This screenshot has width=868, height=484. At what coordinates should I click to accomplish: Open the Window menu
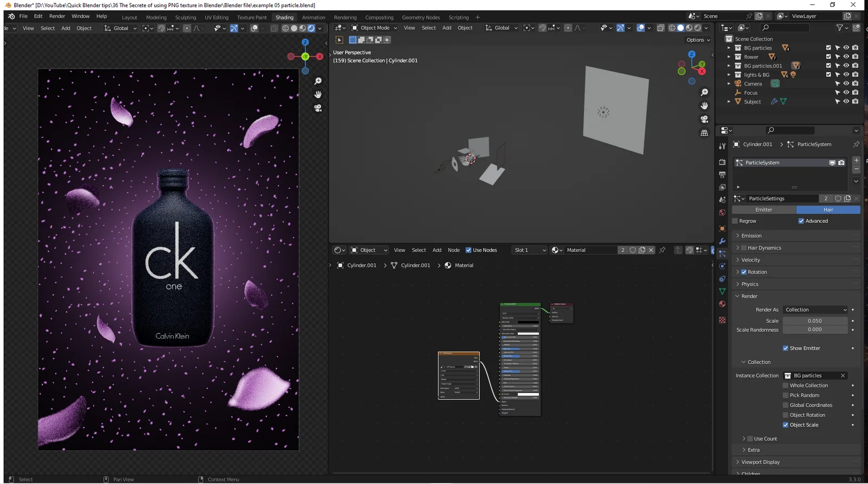pos(80,16)
